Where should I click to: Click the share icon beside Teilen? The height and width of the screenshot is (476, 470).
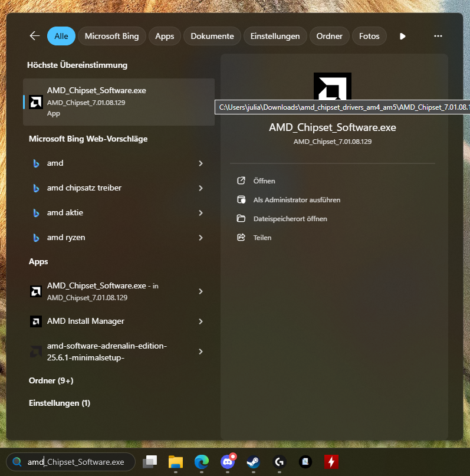(241, 237)
